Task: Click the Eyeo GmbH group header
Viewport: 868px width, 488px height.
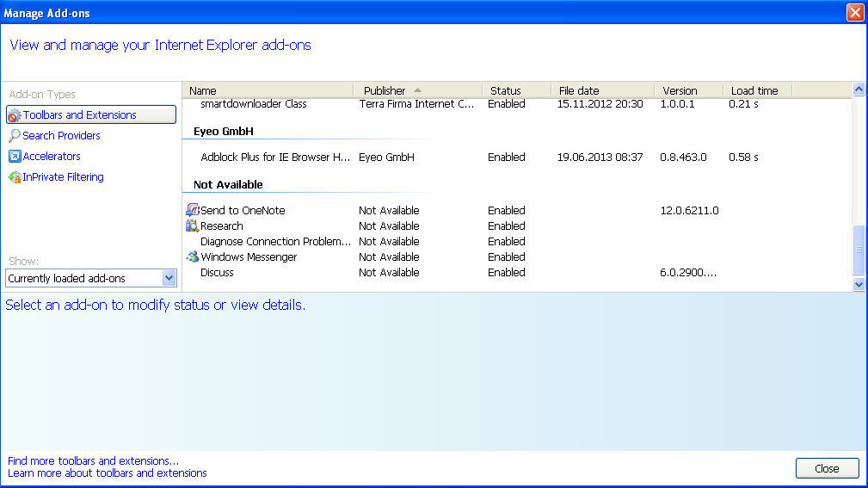Action: tap(224, 132)
